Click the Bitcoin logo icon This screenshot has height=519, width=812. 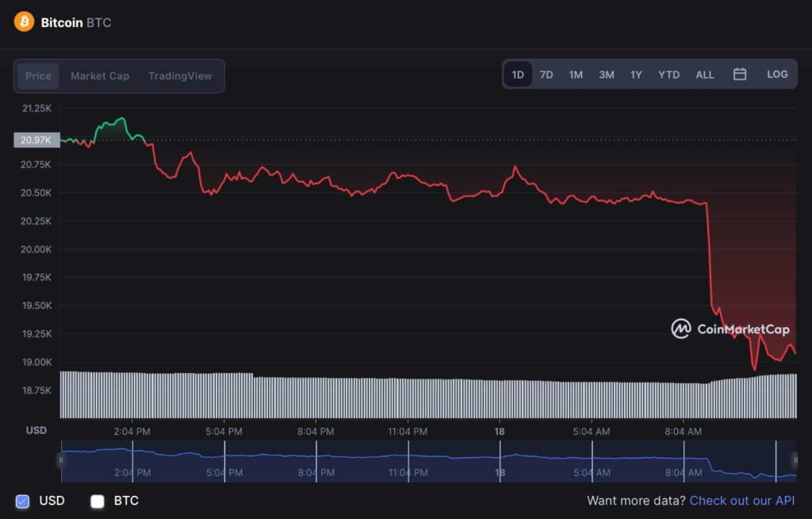pyautogui.click(x=24, y=21)
